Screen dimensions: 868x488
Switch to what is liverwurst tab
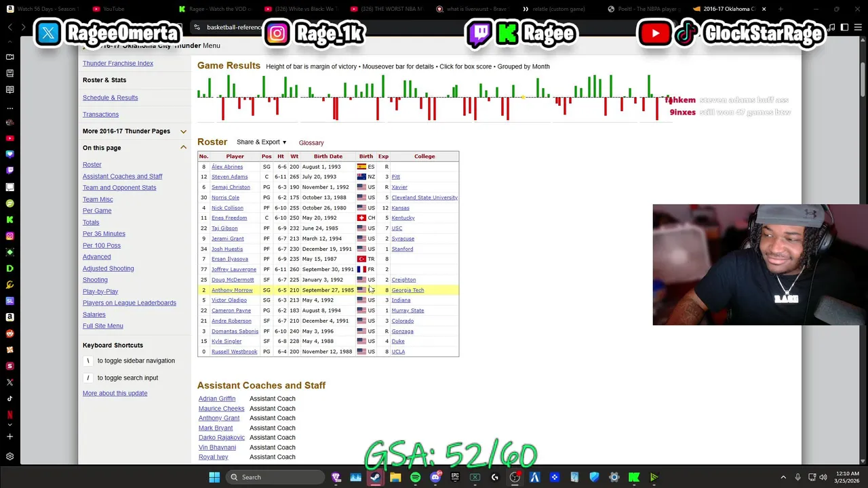[475, 9]
